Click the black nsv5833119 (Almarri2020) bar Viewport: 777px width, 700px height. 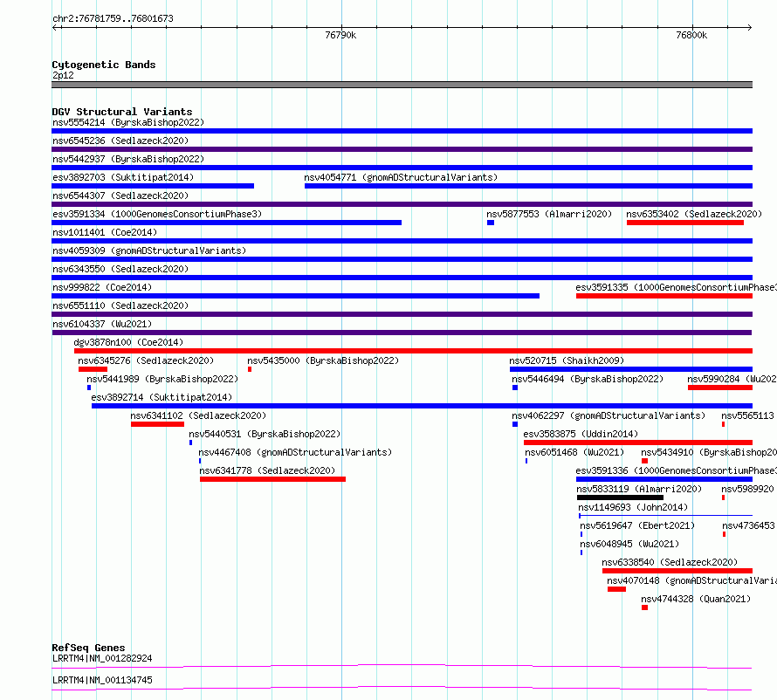620,498
